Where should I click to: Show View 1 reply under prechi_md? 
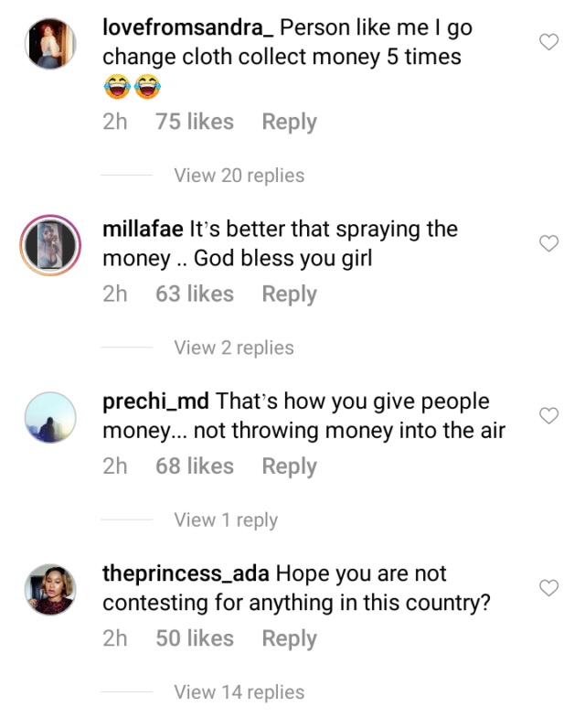[x=225, y=520]
